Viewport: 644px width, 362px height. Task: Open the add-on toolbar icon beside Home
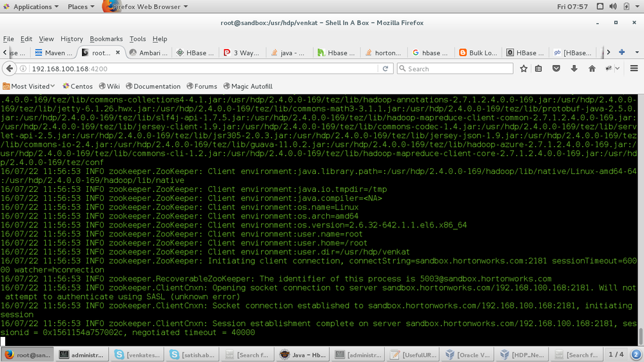pos(609,68)
